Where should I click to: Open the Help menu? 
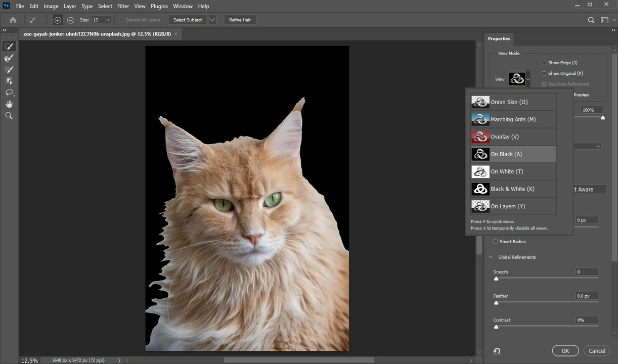coord(203,6)
